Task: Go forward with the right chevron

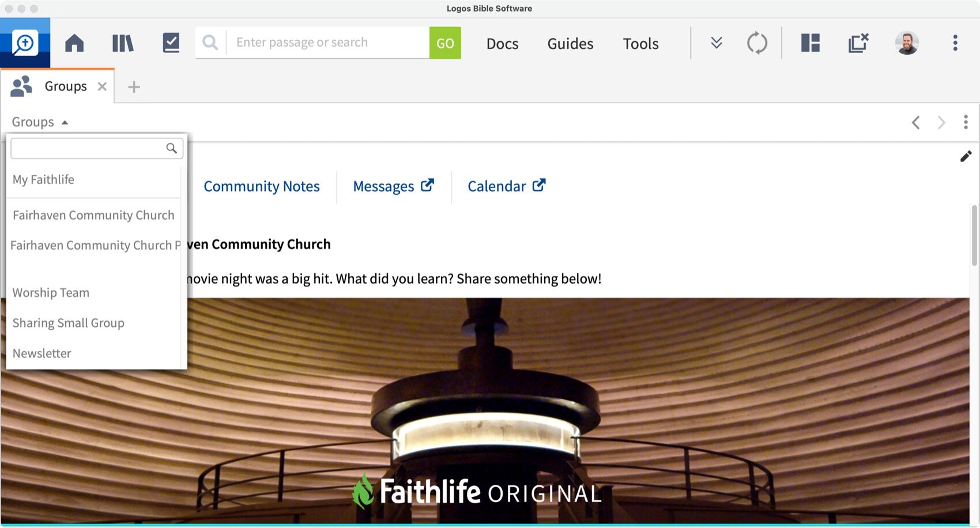Action: click(941, 122)
